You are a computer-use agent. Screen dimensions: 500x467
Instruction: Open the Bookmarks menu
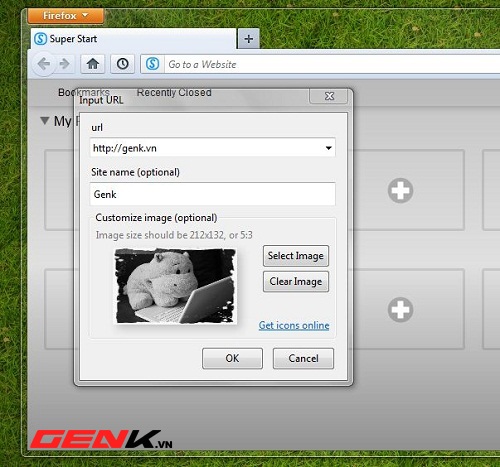84,92
